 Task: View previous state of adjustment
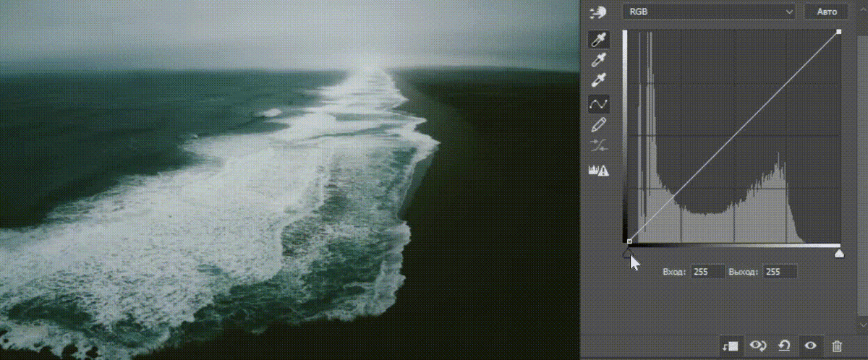click(x=758, y=346)
